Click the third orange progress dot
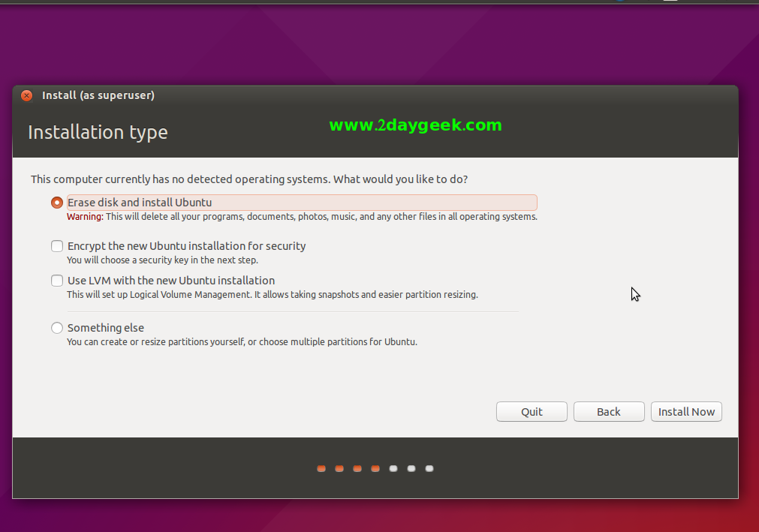The image size is (759, 532). tap(357, 469)
